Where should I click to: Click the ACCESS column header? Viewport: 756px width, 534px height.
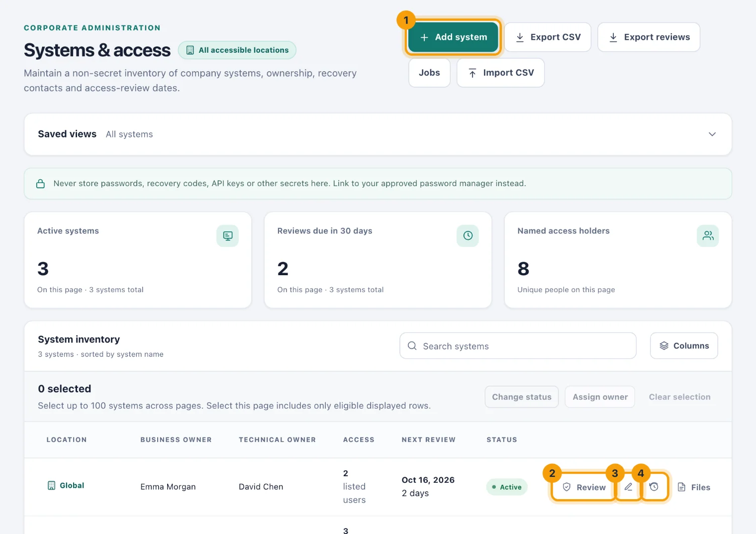pos(359,440)
